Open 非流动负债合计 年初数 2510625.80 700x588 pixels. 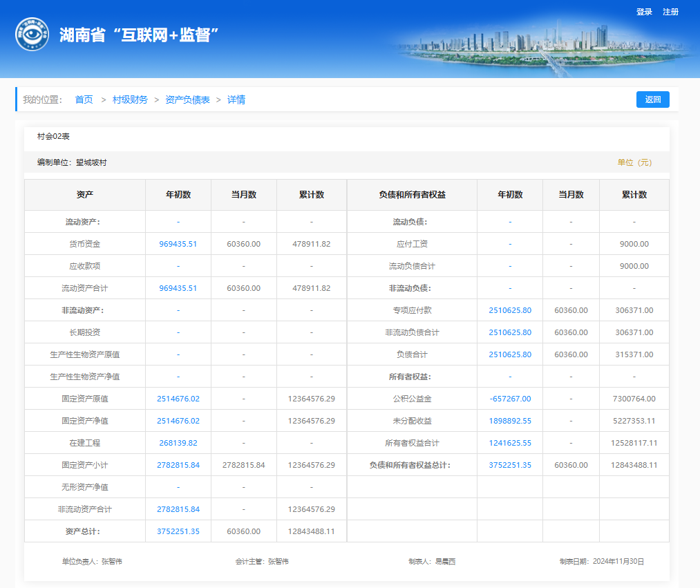510,332
